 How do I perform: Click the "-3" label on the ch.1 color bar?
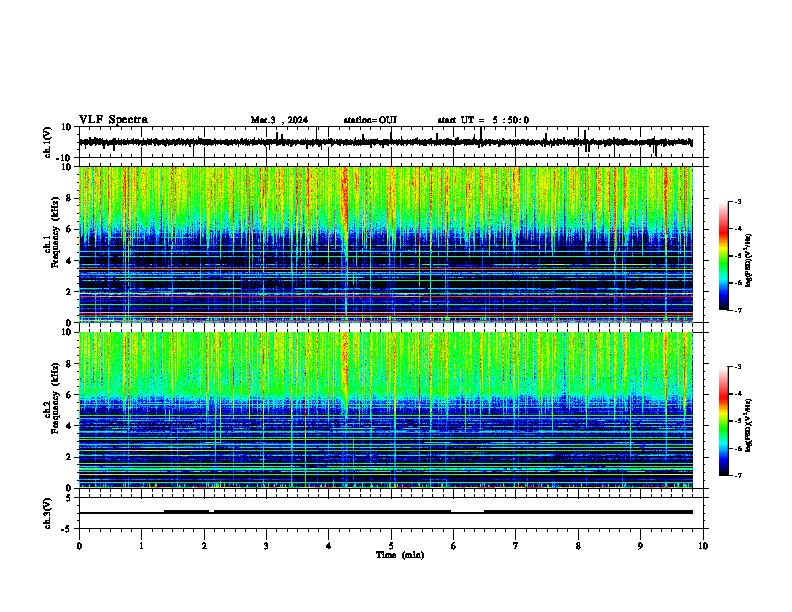tap(738, 202)
